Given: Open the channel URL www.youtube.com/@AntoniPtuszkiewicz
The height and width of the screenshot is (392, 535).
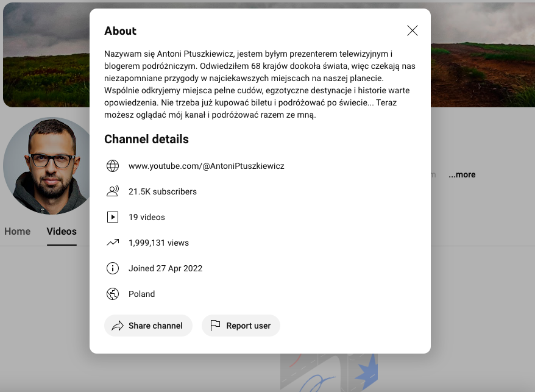Looking at the screenshot, I should click(x=206, y=166).
